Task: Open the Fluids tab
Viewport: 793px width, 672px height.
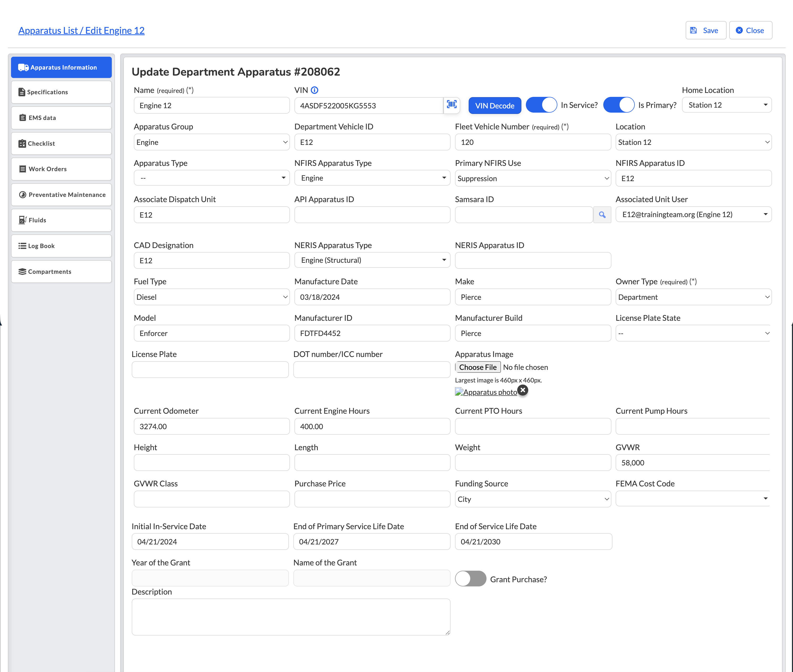Action: [x=61, y=220]
